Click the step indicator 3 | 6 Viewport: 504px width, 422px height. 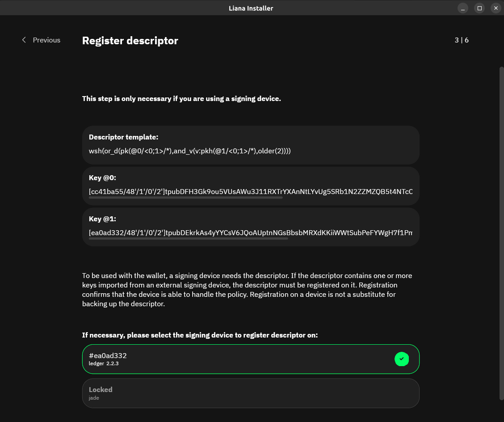point(462,40)
